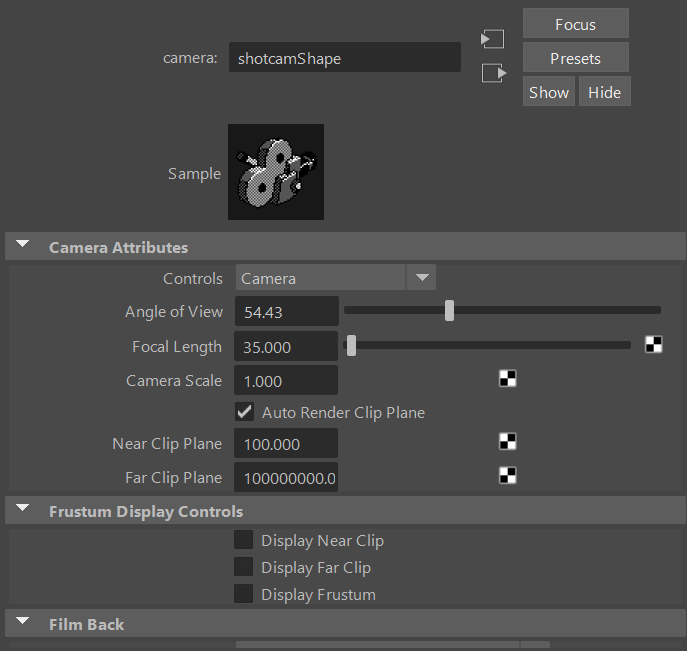Image resolution: width=687 pixels, height=651 pixels.
Task: Click the camera Sample swatch thumbnail
Action: (x=276, y=172)
